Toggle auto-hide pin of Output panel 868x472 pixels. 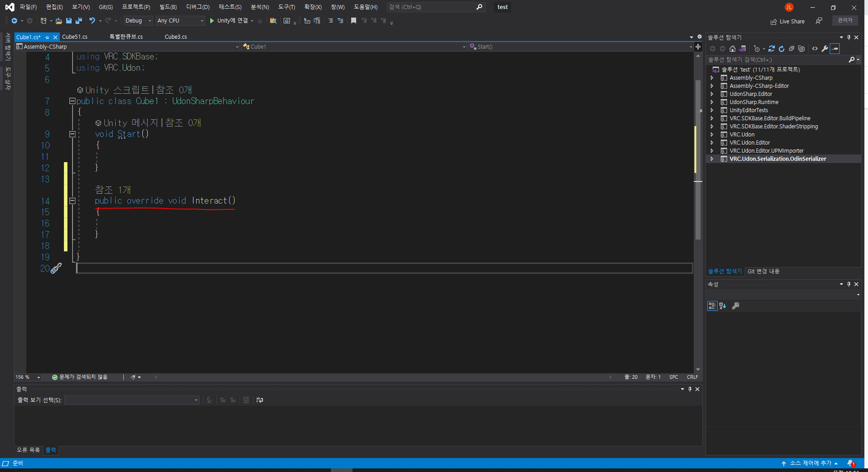690,389
